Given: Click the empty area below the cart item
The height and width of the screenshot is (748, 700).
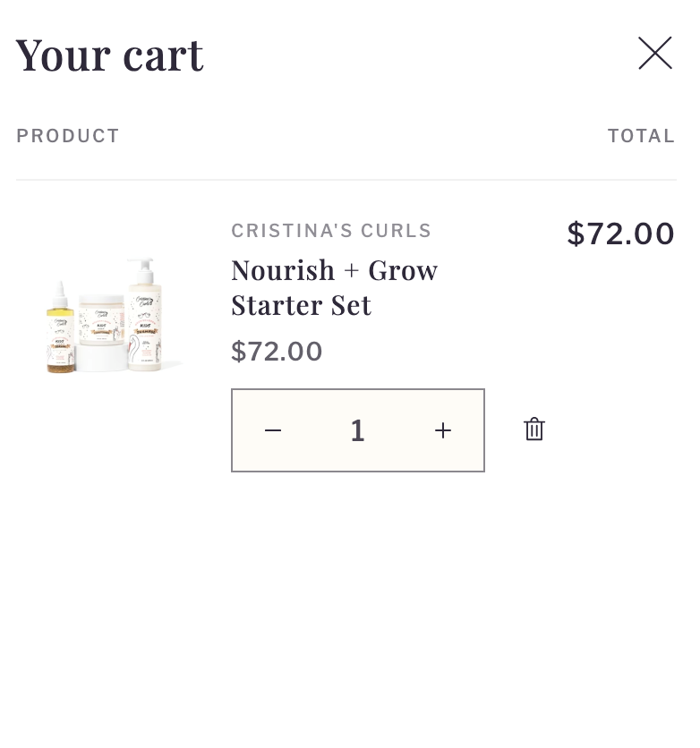Looking at the screenshot, I should 349,608.
